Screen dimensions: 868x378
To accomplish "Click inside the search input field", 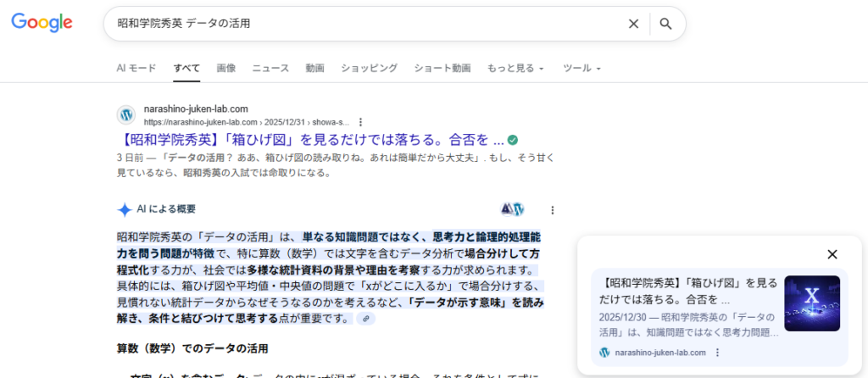I will [x=364, y=24].
